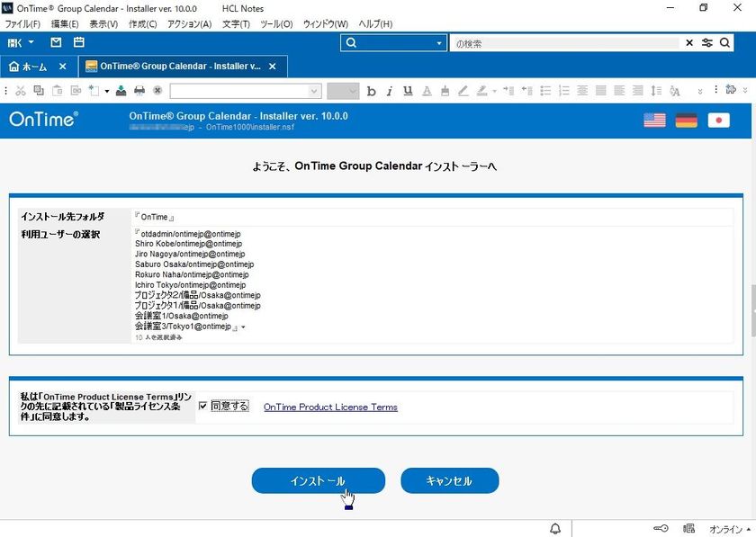Viewport: 756px width, 537px height.
Task: Click the text color A icon
Action: coord(427,91)
